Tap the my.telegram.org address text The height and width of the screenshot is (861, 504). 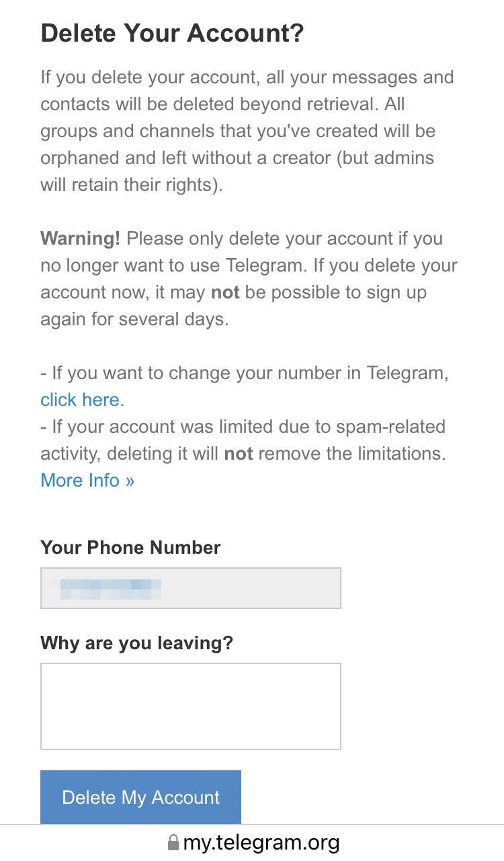pos(261,842)
